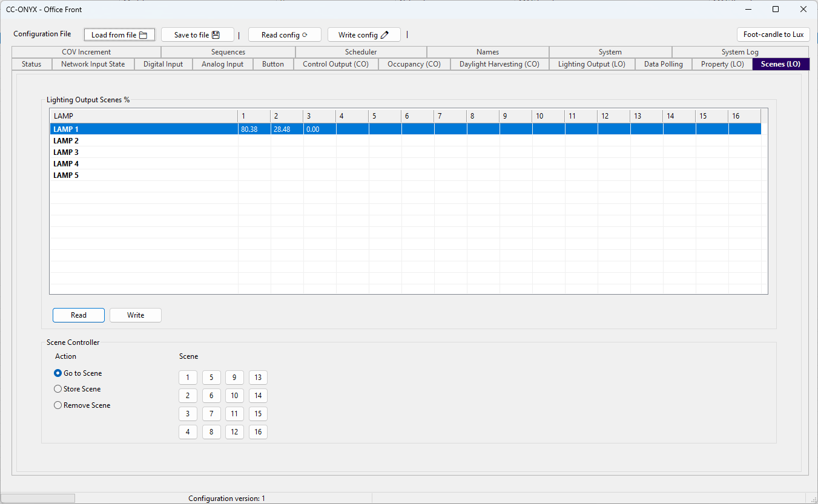Open the Property (LO) tab
818x504 pixels.
[722, 64]
